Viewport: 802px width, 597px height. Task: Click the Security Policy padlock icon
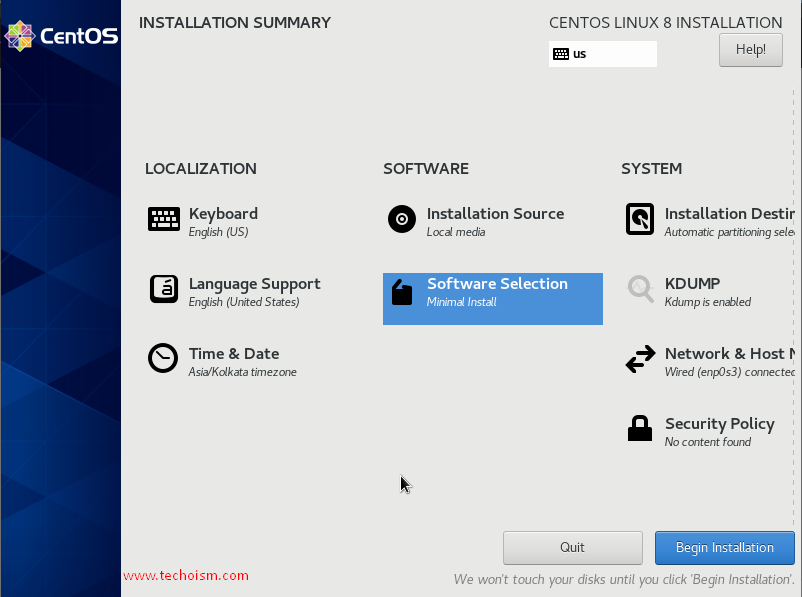click(x=640, y=429)
